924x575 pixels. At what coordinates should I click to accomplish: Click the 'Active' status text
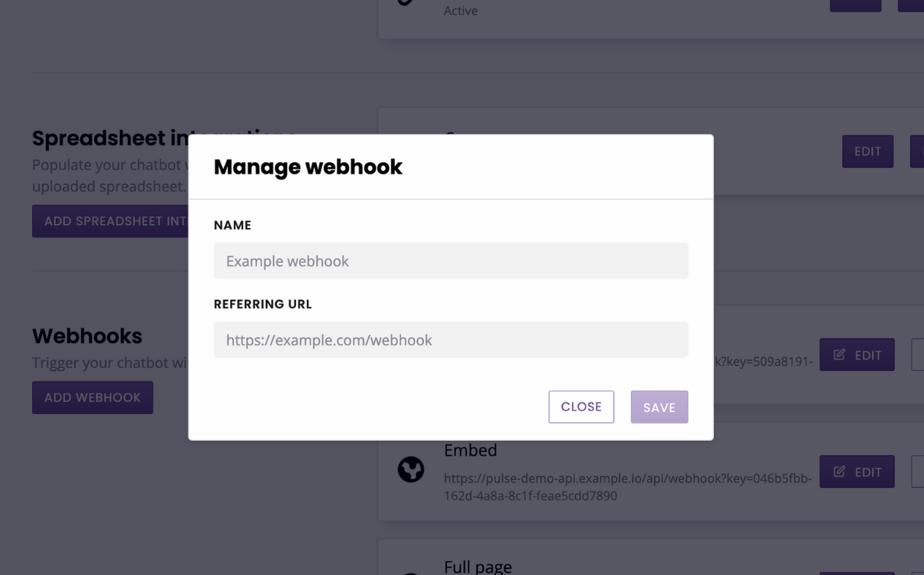pyautogui.click(x=461, y=10)
